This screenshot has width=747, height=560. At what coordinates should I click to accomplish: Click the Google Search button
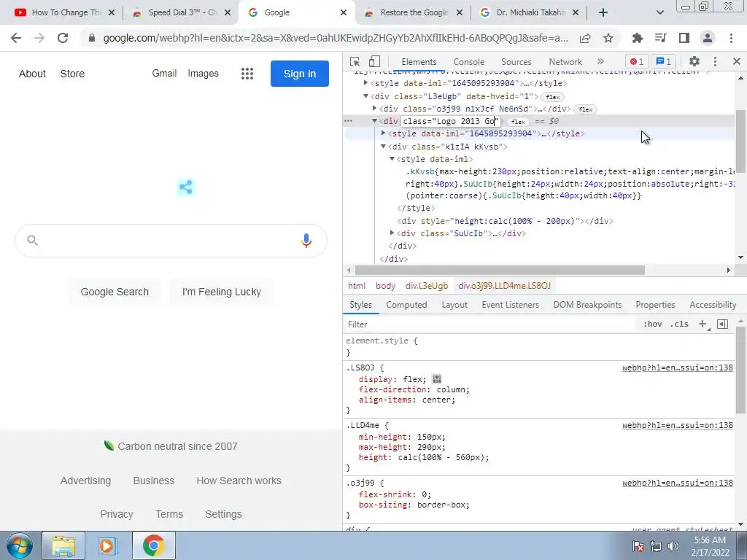coord(115,292)
